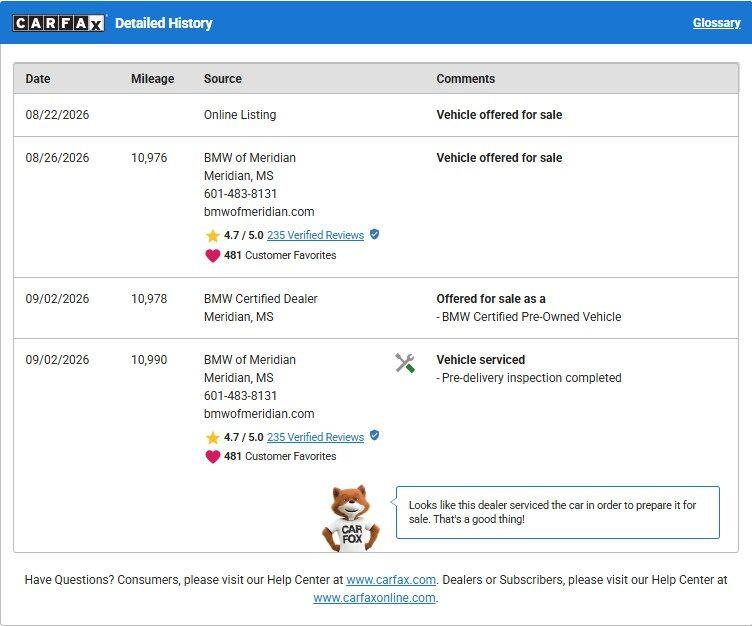Click bmwofmeridian.com in 10,976 mileage row
The image size is (752, 626).
click(259, 212)
